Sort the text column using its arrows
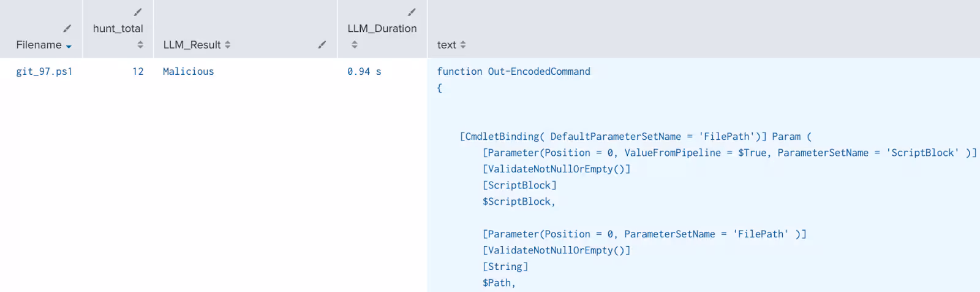 [x=463, y=45]
